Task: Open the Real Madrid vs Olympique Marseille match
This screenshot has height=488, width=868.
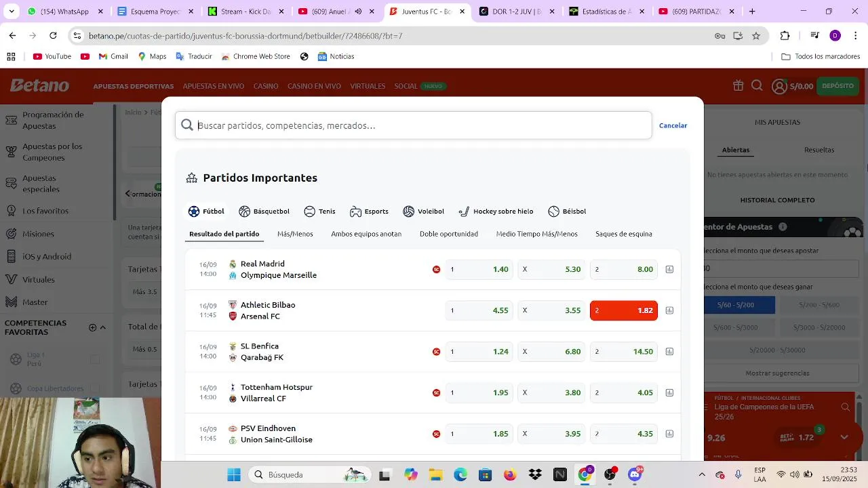Action: tap(279, 270)
